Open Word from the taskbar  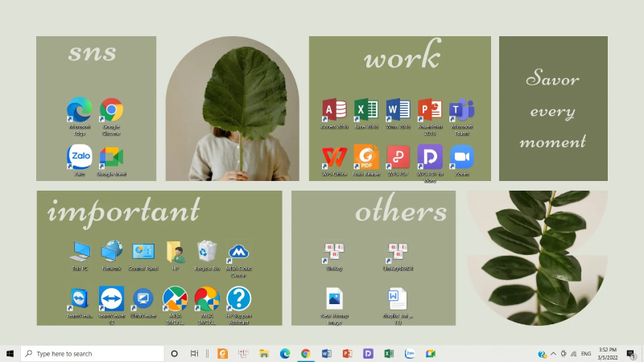(x=327, y=353)
